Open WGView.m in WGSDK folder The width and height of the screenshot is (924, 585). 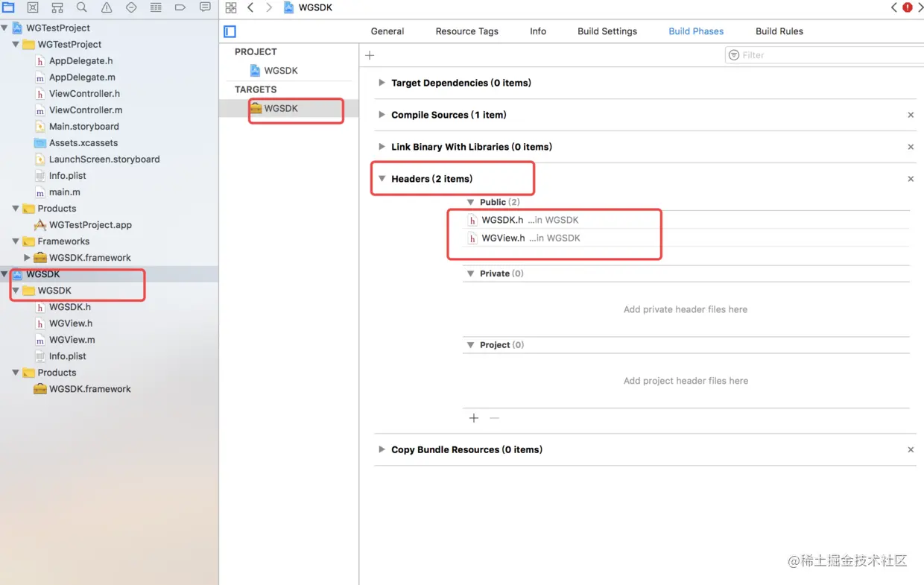72,340
